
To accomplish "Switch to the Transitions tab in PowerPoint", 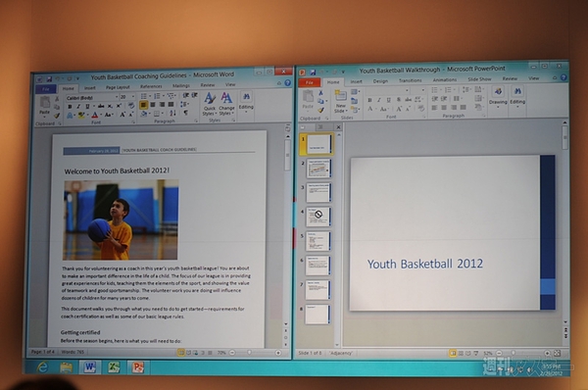I will coord(411,80).
